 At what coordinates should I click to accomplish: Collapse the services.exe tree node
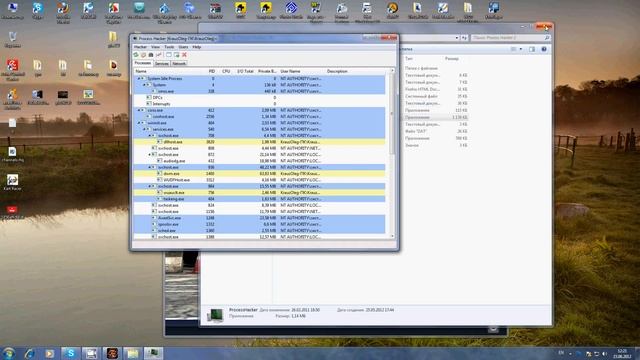point(144,129)
